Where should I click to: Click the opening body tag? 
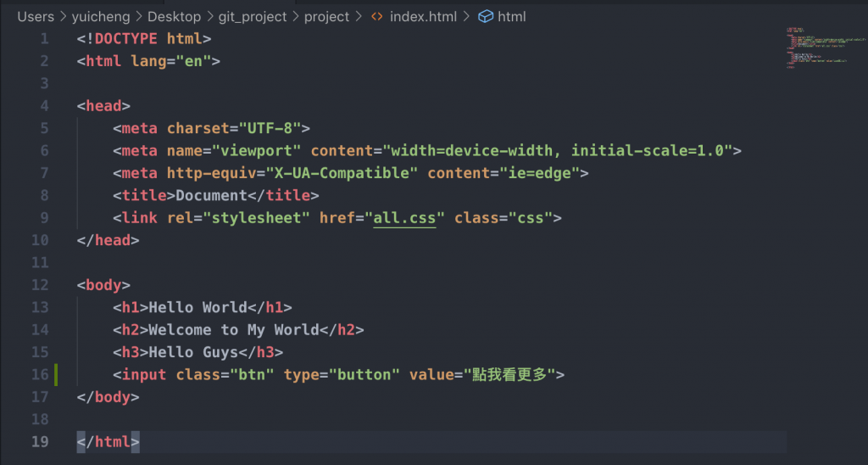(103, 285)
